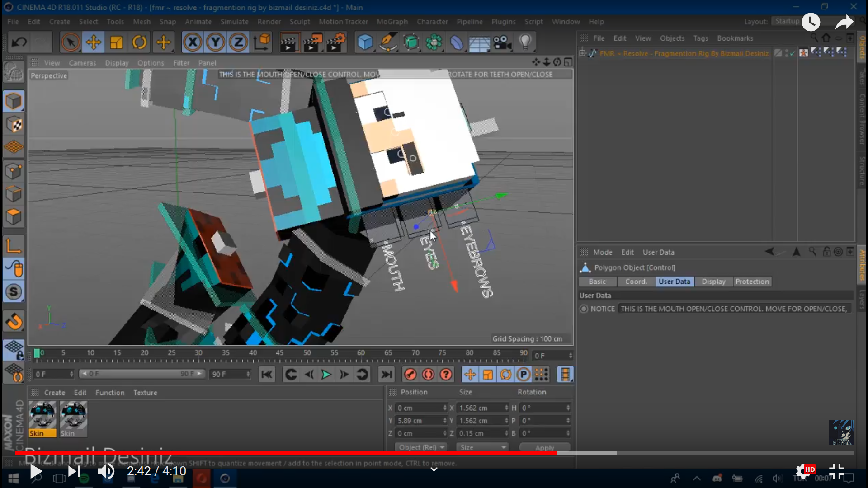Click Make Editable icon in left toolbar
This screenshot has width=868, height=488.
[x=14, y=72]
